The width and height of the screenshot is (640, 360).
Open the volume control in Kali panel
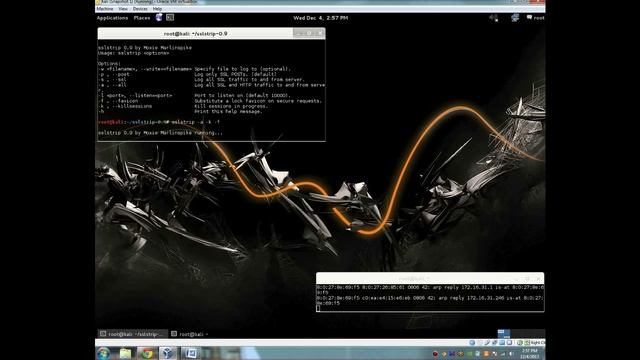tap(493, 18)
